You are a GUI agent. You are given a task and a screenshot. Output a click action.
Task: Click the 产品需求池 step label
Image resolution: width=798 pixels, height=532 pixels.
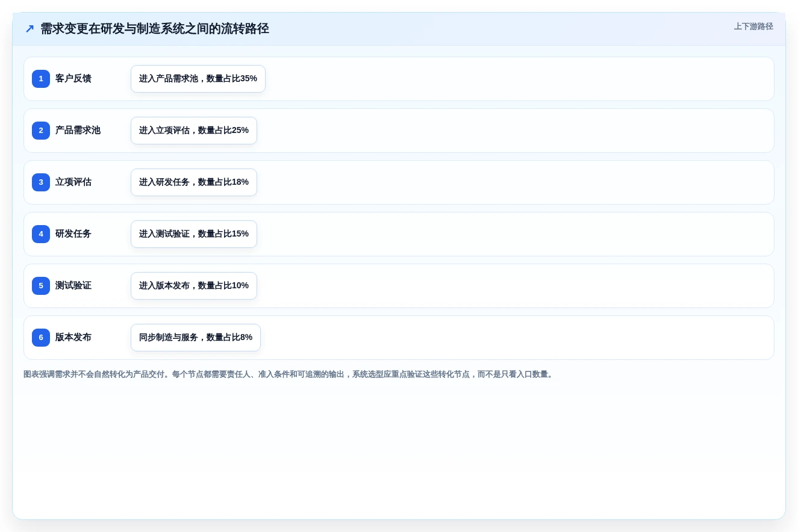pyautogui.click(x=78, y=131)
